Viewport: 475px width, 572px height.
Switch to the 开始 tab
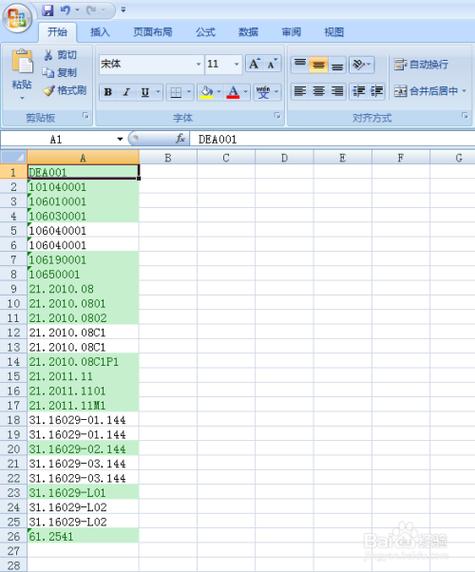point(57,32)
